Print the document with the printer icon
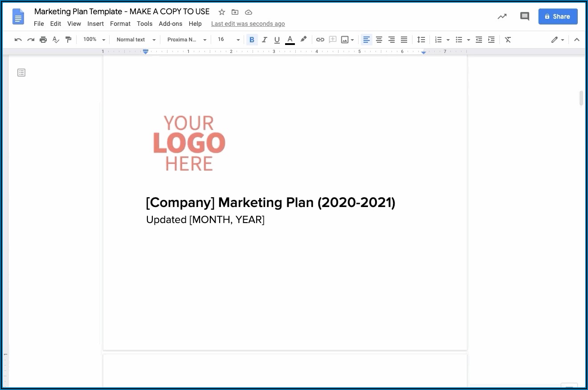Screen dimensions: 588x390 (x=43, y=40)
